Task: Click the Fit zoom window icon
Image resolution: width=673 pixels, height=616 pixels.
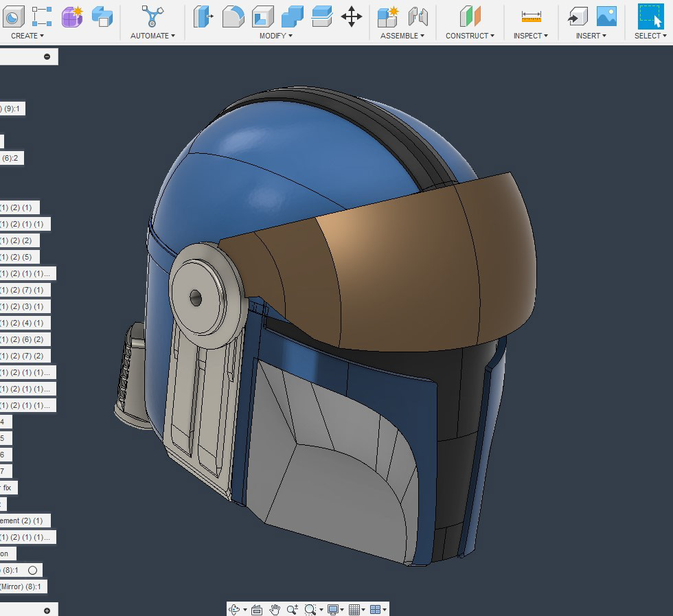Action: point(310,609)
